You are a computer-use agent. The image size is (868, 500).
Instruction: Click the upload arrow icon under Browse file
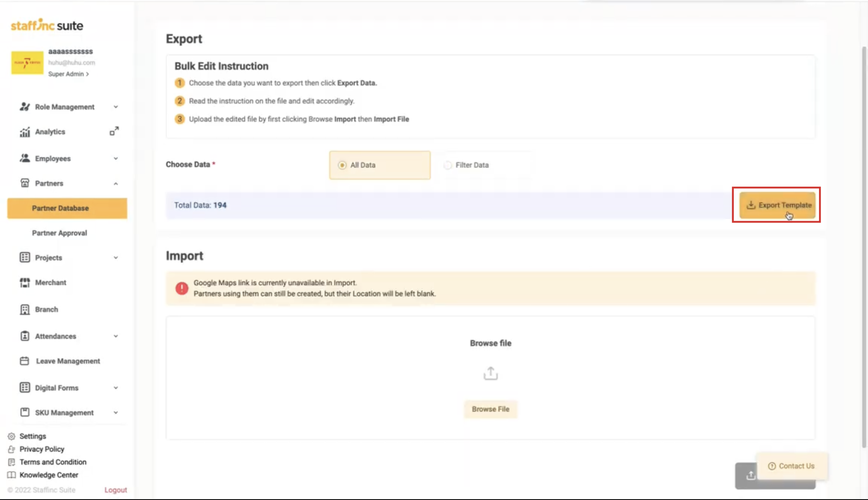click(490, 373)
